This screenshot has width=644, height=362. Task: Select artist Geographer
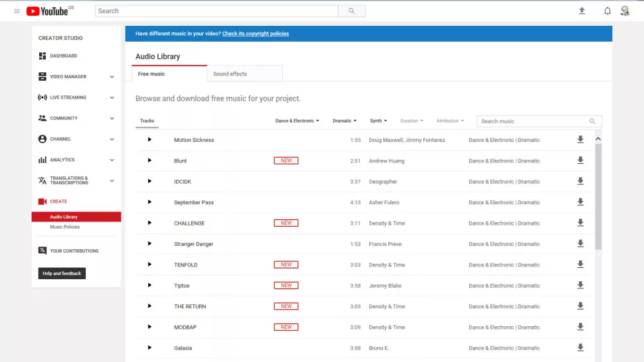383,182
